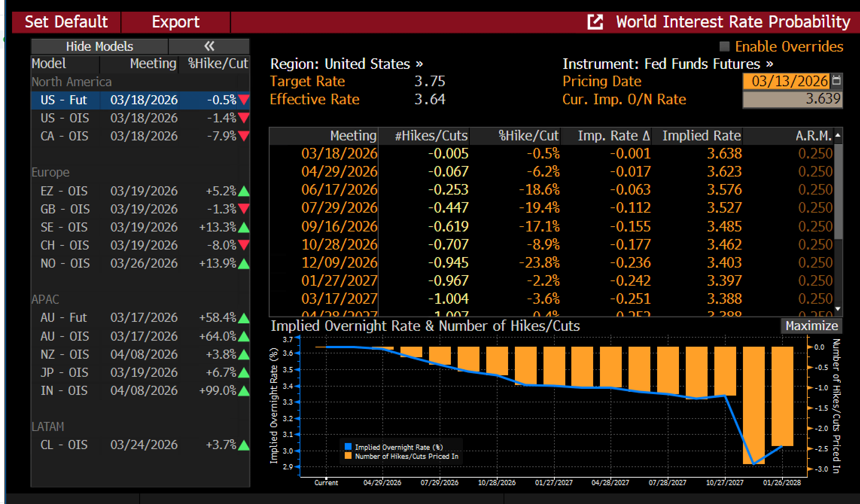Viewport: 860px width, 504px height.
Task: Click Hide Models button
Action: click(99, 46)
